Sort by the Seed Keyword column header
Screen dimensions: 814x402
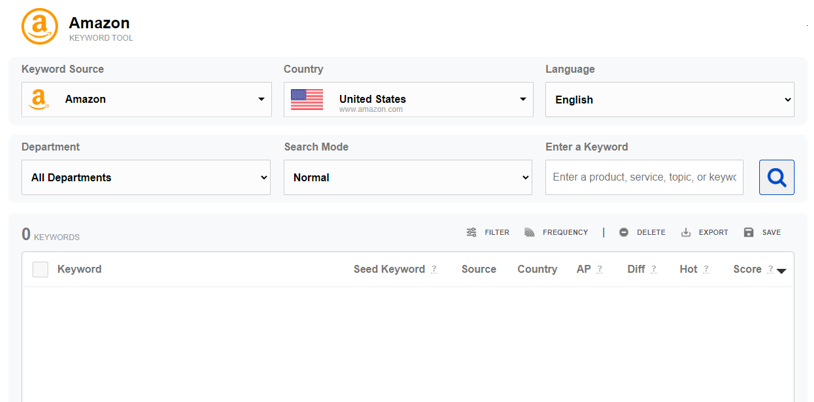click(389, 269)
